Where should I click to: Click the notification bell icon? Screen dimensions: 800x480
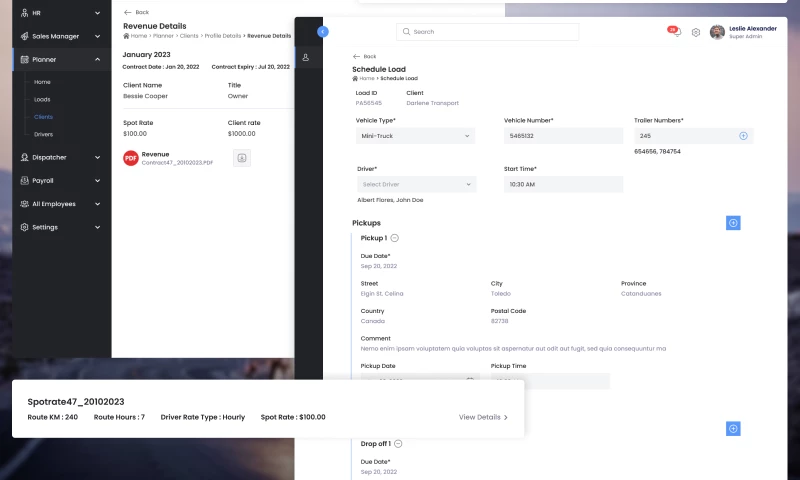click(x=675, y=32)
